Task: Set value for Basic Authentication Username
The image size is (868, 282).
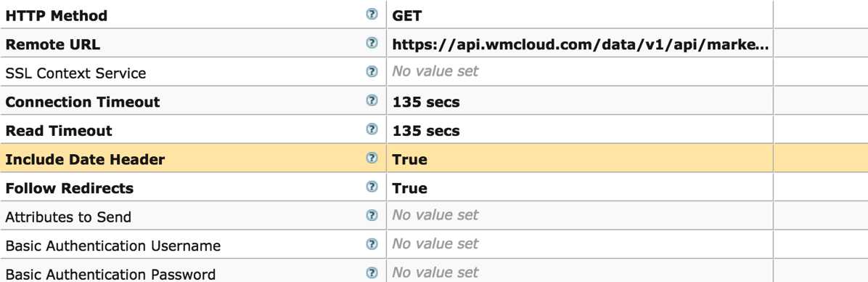Action: click(x=580, y=245)
